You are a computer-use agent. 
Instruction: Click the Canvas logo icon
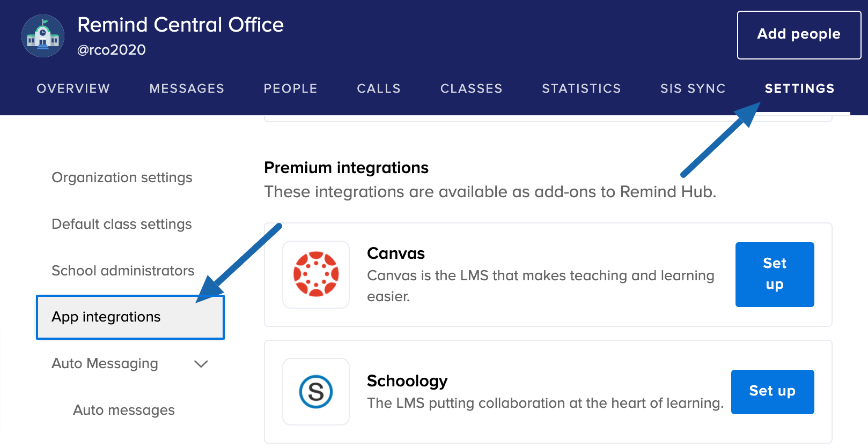[x=316, y=274]
